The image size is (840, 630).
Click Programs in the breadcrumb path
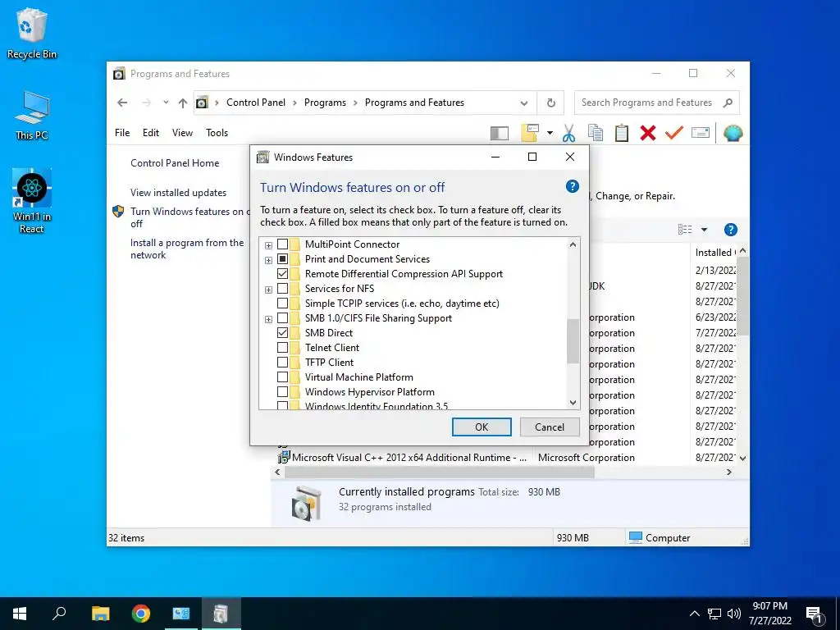[x=325, y=103]
